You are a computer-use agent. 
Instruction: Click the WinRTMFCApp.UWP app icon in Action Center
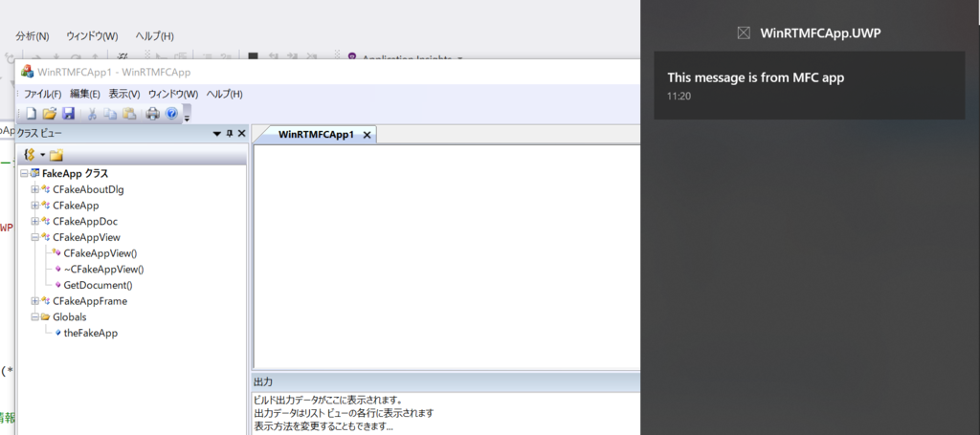pos(744,33)
